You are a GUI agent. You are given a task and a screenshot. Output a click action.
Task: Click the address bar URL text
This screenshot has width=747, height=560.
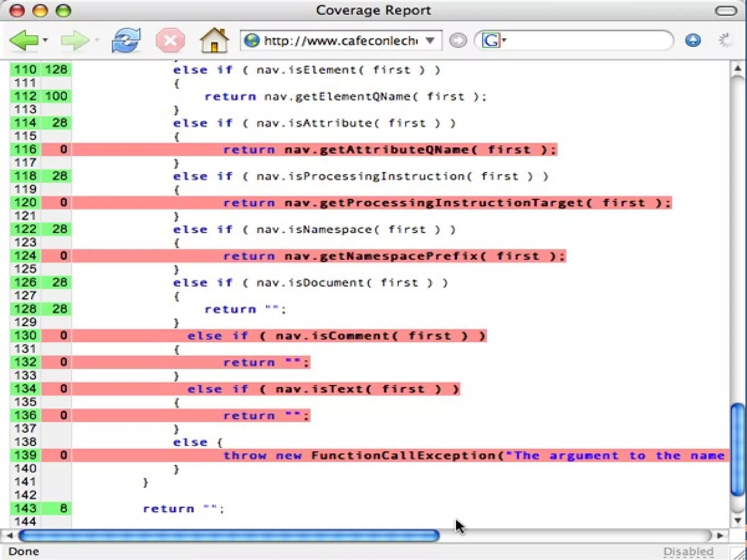click(x=340, y=40)
